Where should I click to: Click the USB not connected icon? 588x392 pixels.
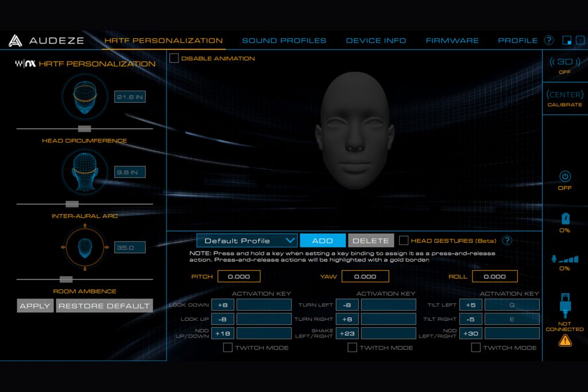tap(564, 305)
